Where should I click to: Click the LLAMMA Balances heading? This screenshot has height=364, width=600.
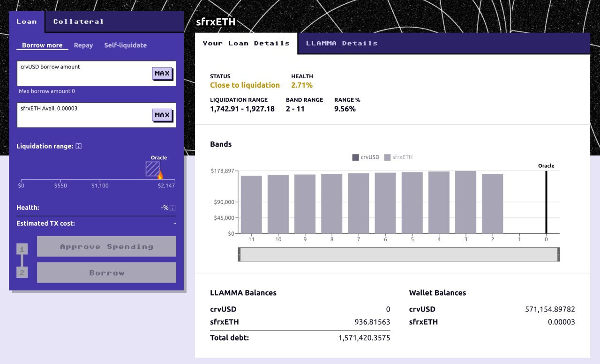[243, 293]
